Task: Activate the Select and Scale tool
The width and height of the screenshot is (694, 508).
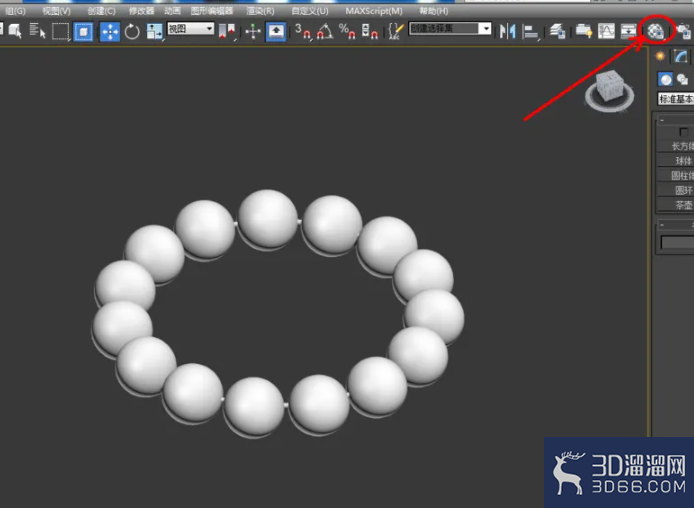Action: click(x=154, y=32)
